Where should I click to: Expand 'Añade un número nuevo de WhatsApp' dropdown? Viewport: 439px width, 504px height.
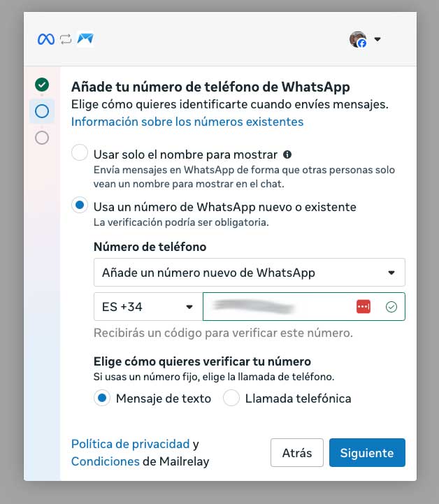[250, 272]
